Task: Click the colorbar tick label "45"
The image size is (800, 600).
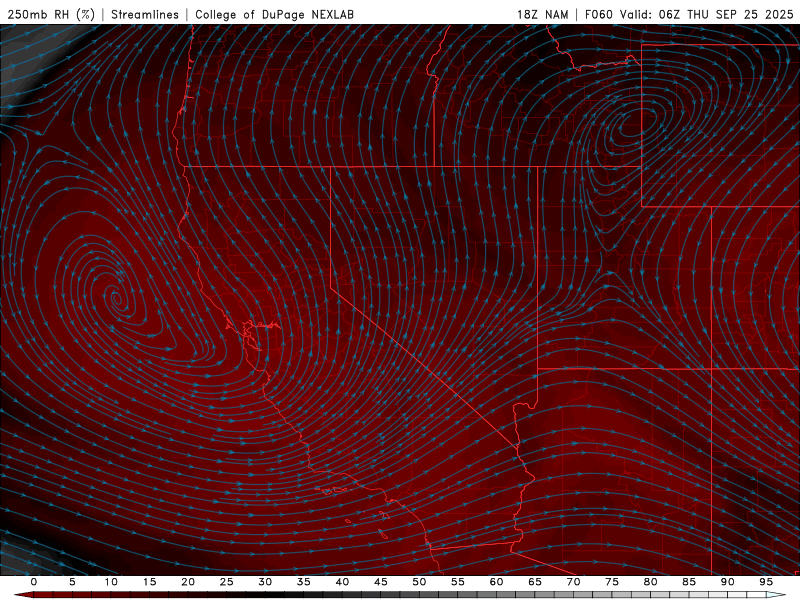Action: coord(381,582)
